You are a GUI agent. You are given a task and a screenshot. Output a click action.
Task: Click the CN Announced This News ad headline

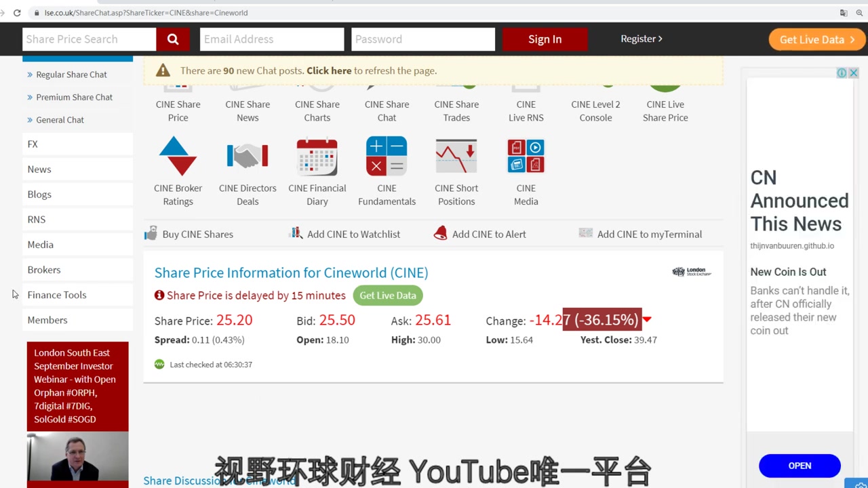pos(800,201)
